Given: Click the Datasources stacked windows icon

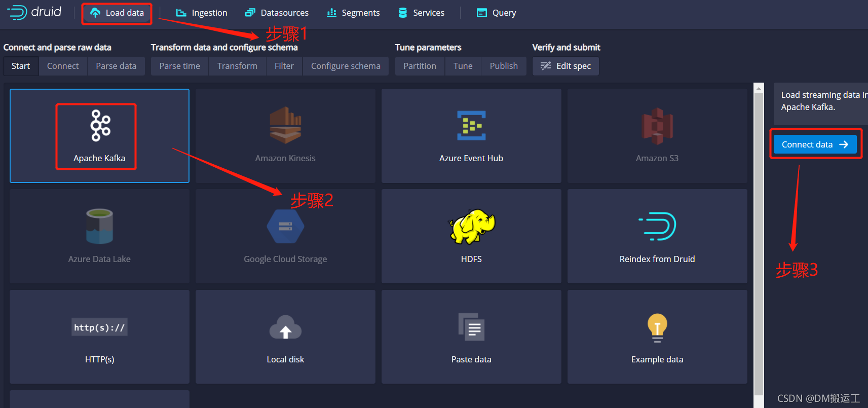Looking at the screenshot, I should pos(250,13).
